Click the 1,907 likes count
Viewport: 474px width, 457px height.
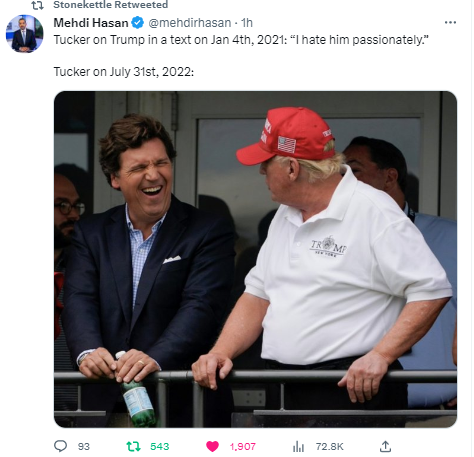(242, 446)
